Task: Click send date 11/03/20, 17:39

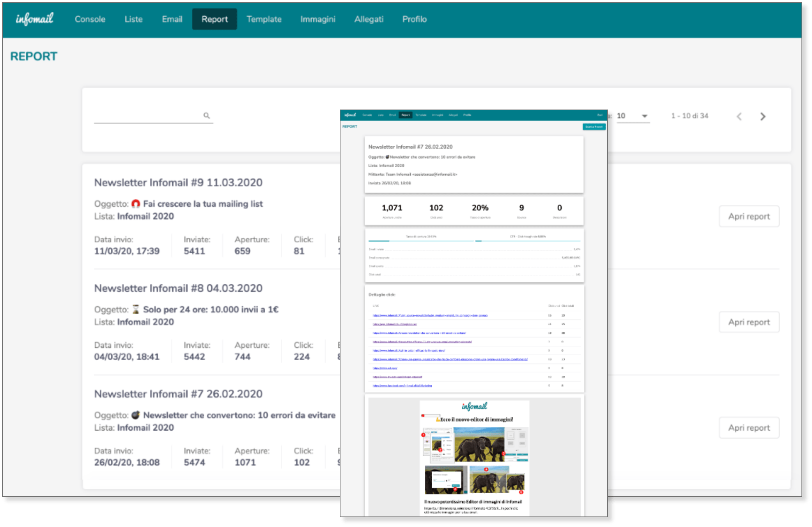Action: tap(127, 251)
